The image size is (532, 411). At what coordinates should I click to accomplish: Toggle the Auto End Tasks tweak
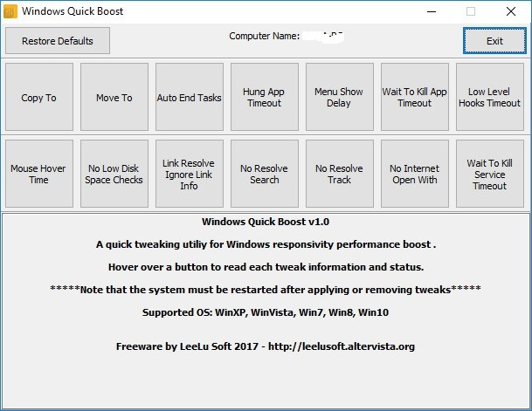tap(190, 97)
